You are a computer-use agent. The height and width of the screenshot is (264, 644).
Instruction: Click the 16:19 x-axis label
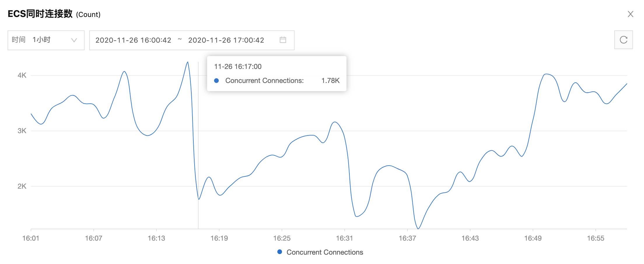tap(219, 238)
